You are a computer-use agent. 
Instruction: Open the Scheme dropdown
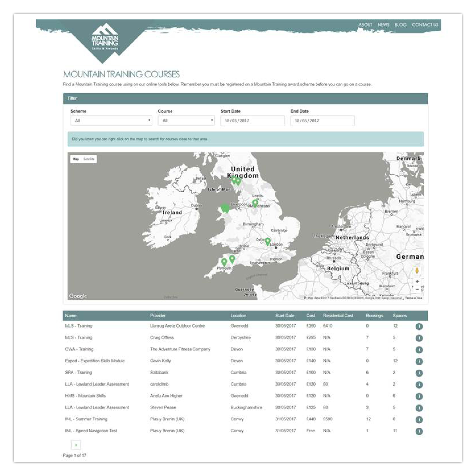point(111,121)
